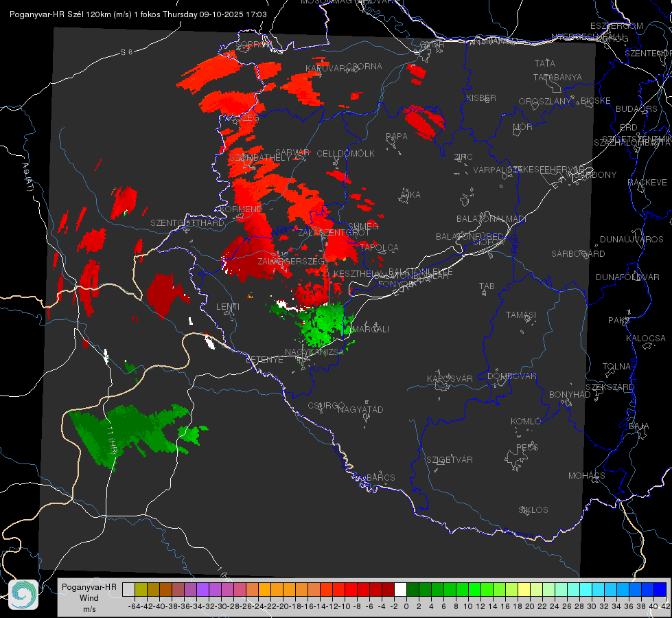
Task: Click the TOLNA town label
Action: [x=616, y=366]
